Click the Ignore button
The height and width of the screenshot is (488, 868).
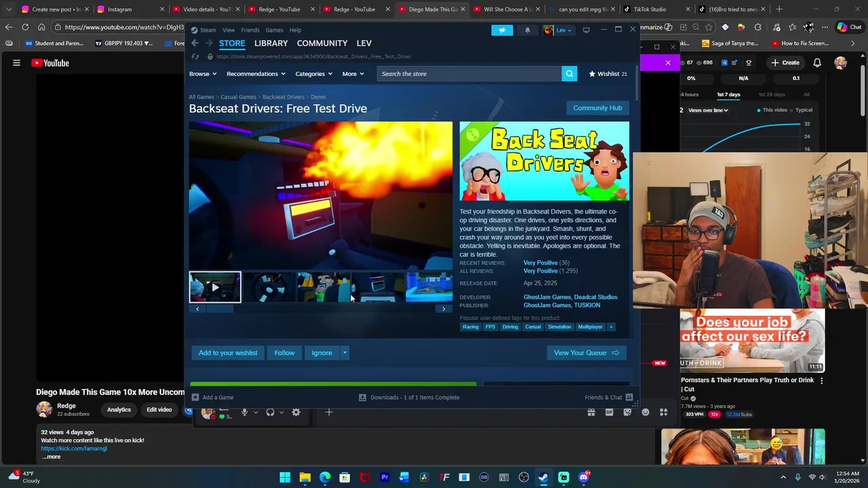pyautogui.click(x=321, y=352)
